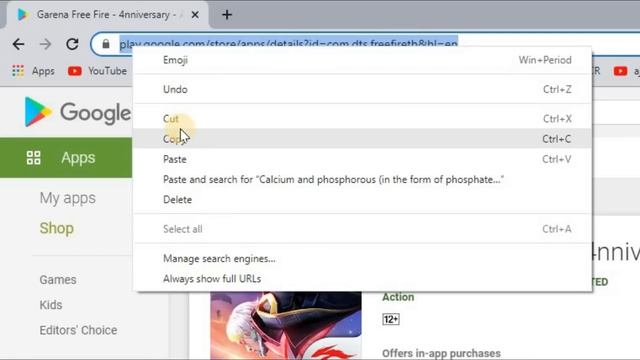Open the Games category link
This screenshot has height=360, width=640.
(x=58, y=280)
